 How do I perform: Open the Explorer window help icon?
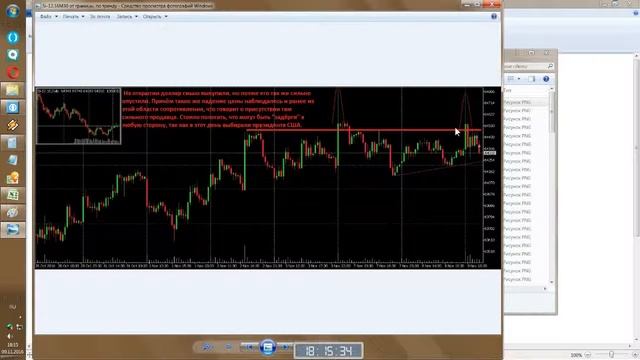pos(546,79)
